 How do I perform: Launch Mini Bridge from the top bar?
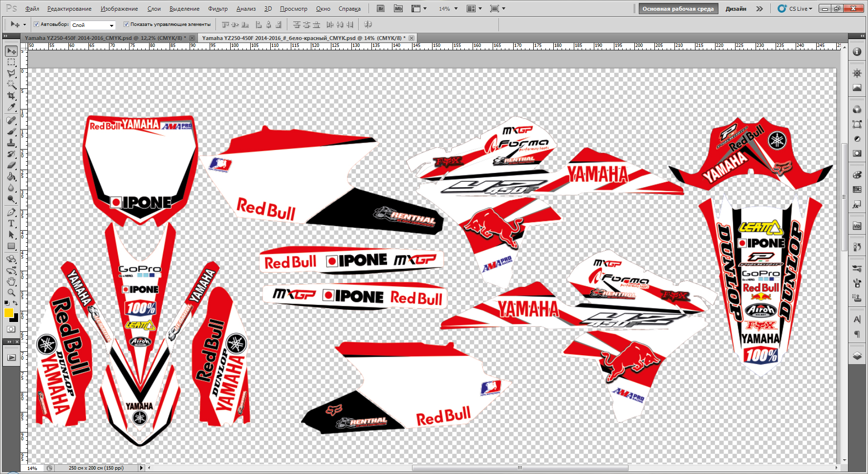pyautogui.click(x=398, y=9)
